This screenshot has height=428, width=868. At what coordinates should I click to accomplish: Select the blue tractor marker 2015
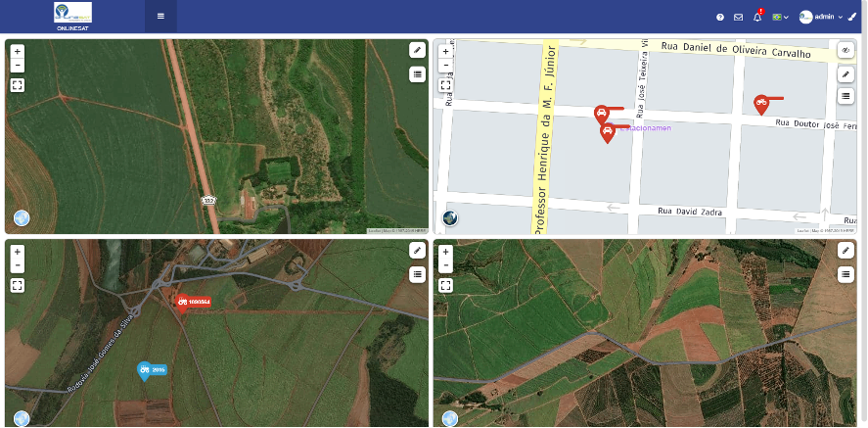(151, 370)
